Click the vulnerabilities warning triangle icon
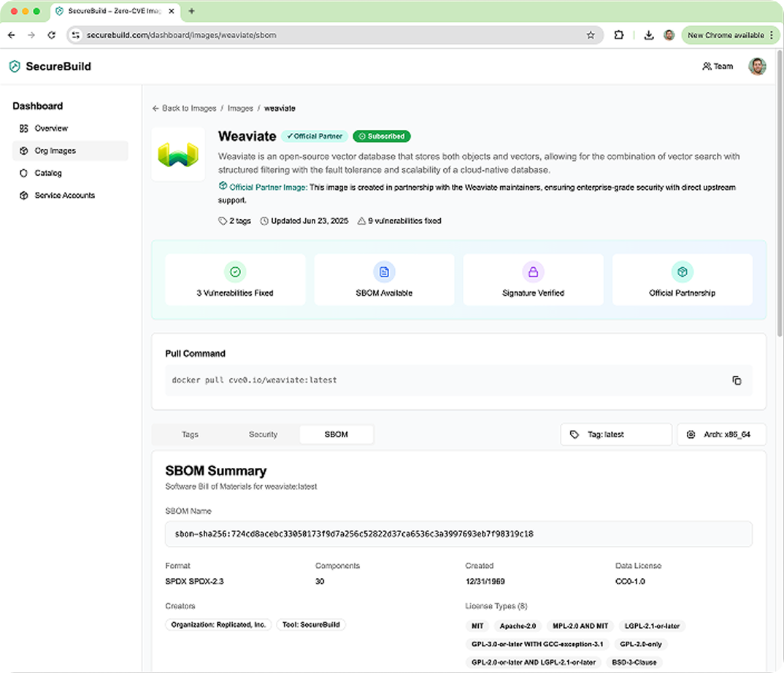Viewport: 784px width, 673px height. [x=361, y=221]
